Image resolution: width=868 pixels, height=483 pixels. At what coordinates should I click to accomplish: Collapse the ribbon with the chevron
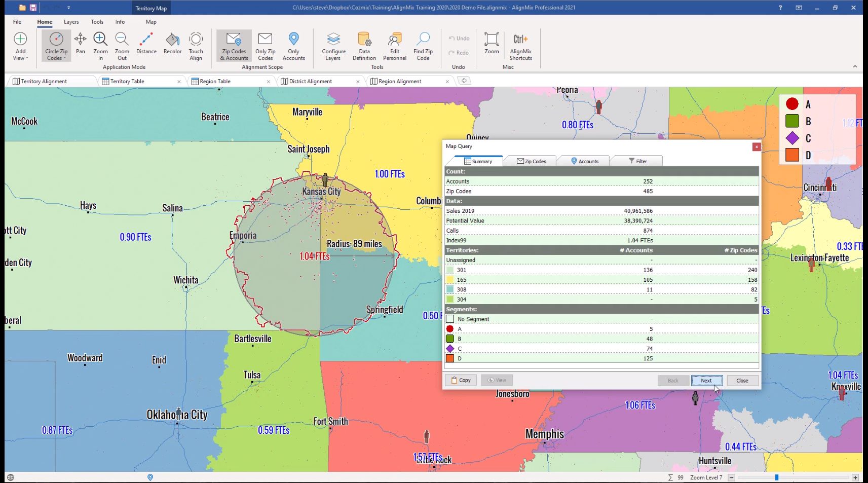pyautogui.click(x=855, y=66)
